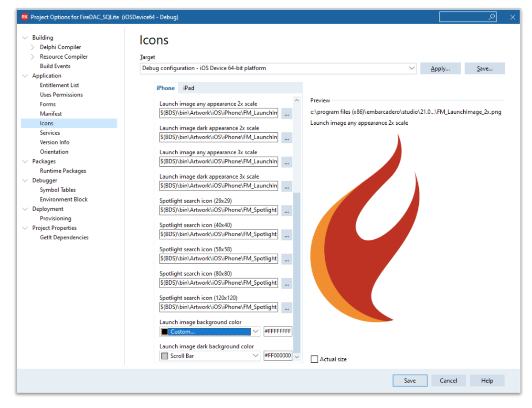Browse for Spotlight search icon (58x58) file
Viewport: 532px width, 408px height.
(287, 259)
